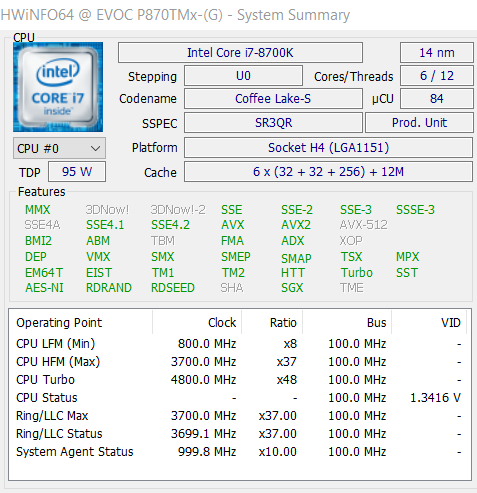The width and height of the screenshot is (477, 493).
Task: Click the BMI2 feature label
Action: [38, 241]
